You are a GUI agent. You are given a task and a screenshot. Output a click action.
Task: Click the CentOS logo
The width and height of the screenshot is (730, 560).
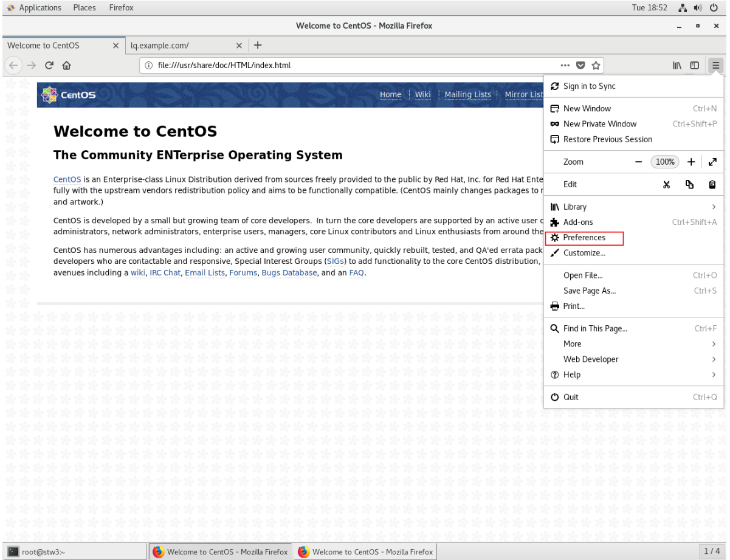[x=68, y=95]
